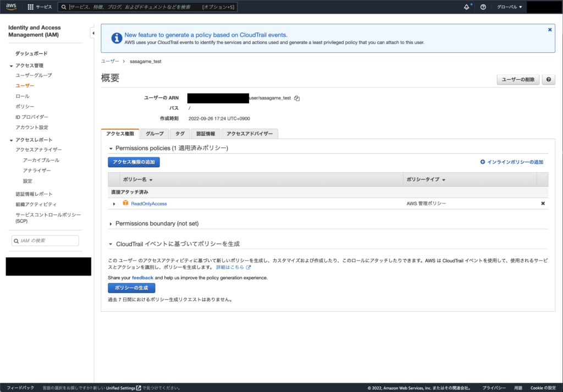Click the アクセス権限の追加 button
The width and height of the screenshot is (563, 392).
[134, 162]
